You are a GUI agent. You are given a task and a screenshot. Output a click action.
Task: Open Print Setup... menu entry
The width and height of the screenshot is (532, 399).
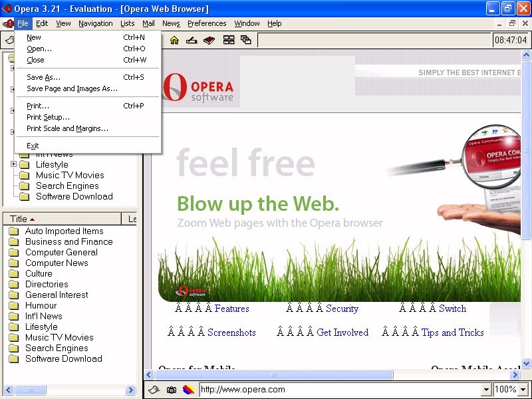[x=88, y=117]
